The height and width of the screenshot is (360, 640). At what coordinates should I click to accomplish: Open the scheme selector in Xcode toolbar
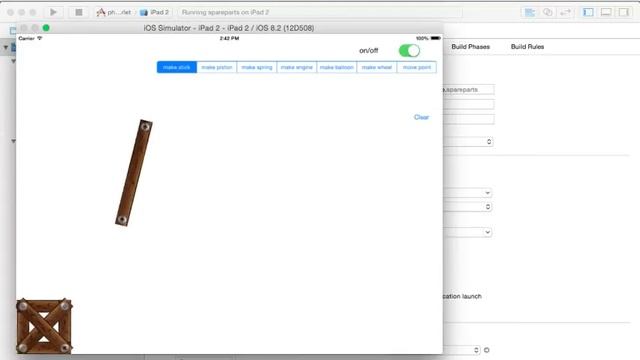[114, 12]
